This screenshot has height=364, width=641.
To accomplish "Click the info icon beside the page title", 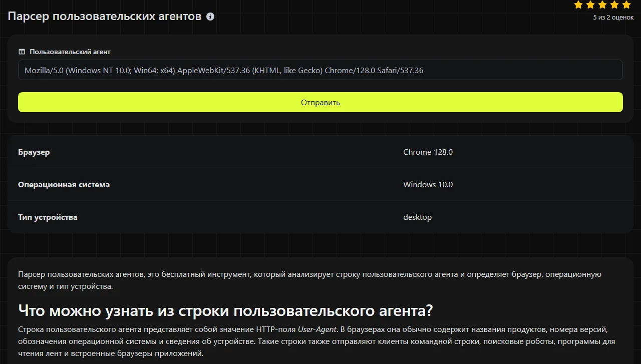I will coord(210,17).
